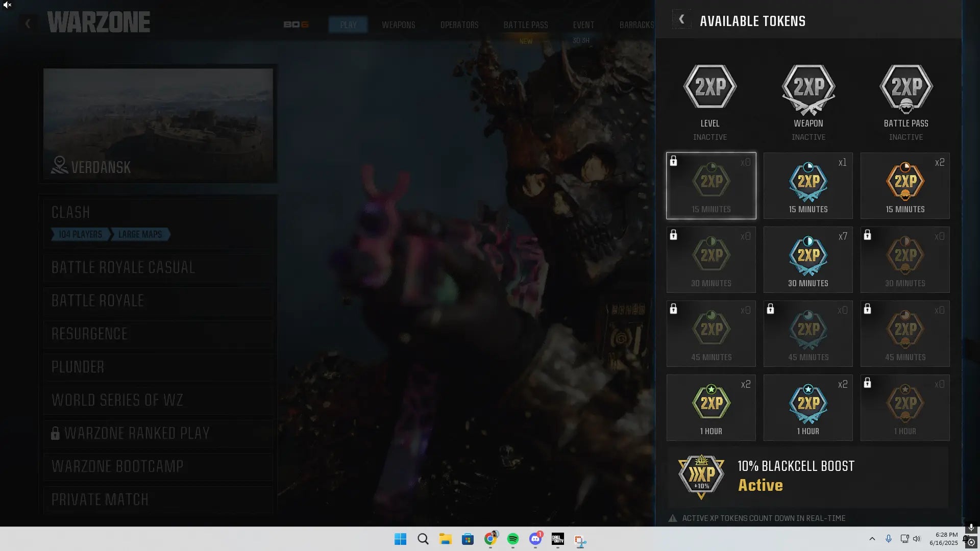Click the back arrow left of Warzone logo

(28, 23)
